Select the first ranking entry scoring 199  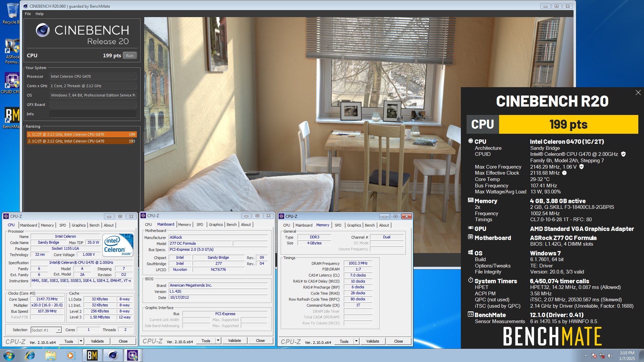pos(82,134)
